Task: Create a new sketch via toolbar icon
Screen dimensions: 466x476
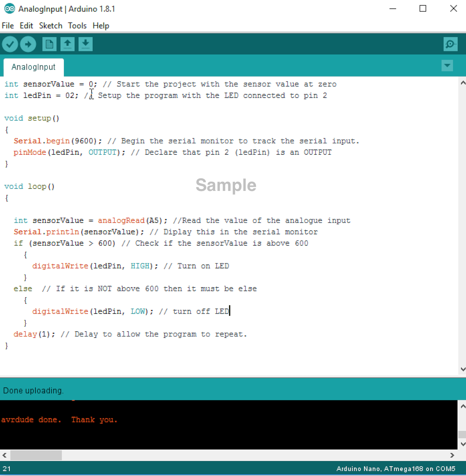Action: (49, 44)
